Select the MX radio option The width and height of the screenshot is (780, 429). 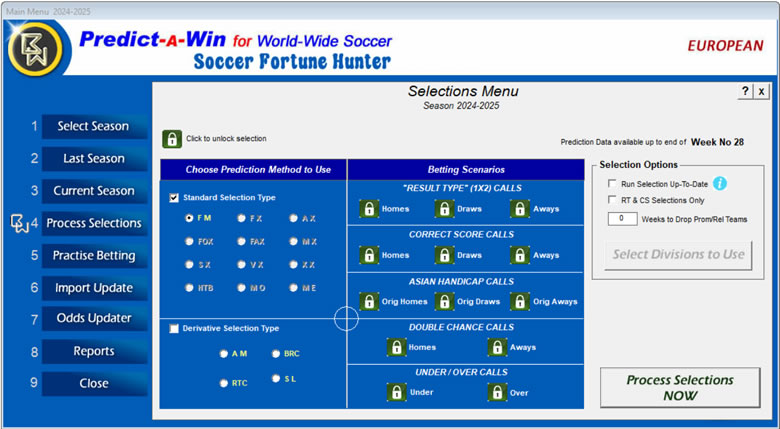(293, 241)
